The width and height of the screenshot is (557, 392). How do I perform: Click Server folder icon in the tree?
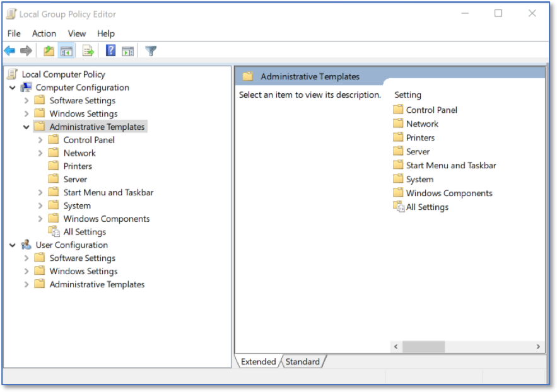(53, 179)
